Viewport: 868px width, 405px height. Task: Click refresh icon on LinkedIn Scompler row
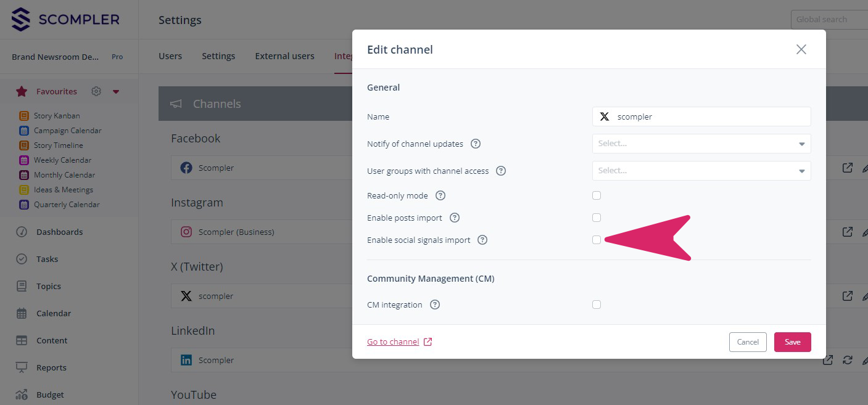[848, 360]
